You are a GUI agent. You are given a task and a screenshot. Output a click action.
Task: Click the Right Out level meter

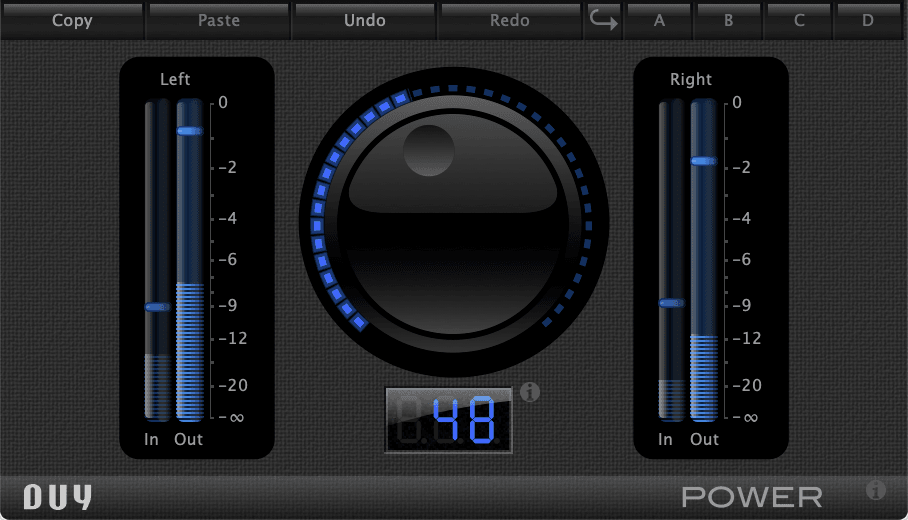tap(704, 260)
